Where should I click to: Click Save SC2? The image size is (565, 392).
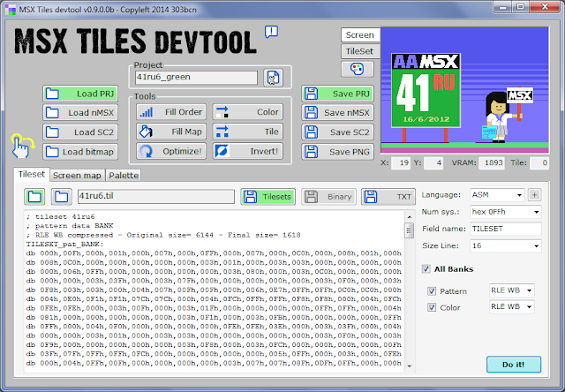click(x=337, y=132)
